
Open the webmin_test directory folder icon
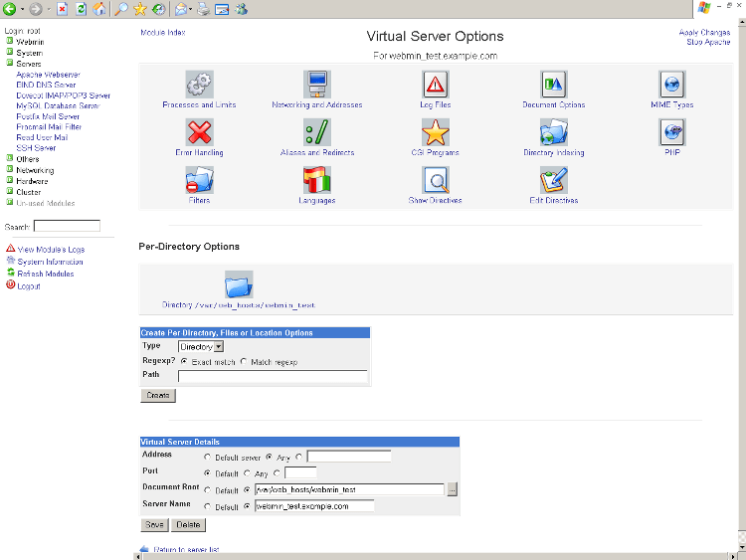pyautogui.click(x=239, y=284)
